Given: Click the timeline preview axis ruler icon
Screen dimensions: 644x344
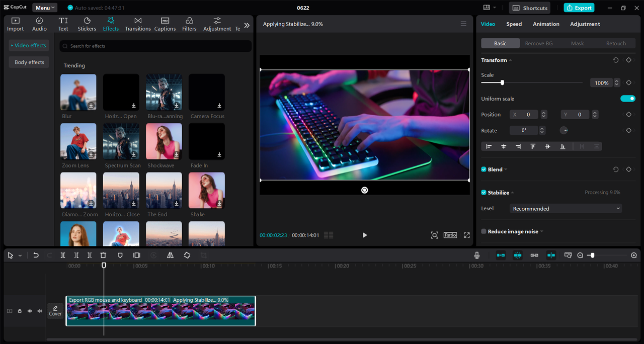Looking at the screenshot, I should point(568,255).
